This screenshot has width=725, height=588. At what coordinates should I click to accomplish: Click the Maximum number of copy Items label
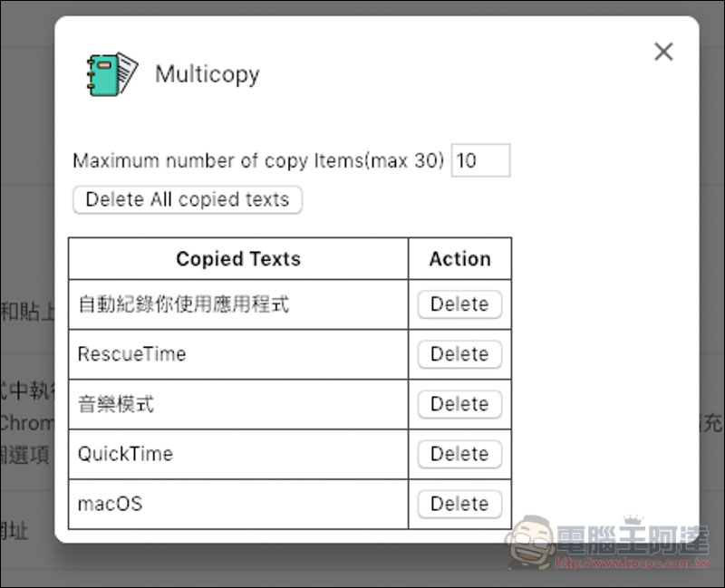coord(258,161)
